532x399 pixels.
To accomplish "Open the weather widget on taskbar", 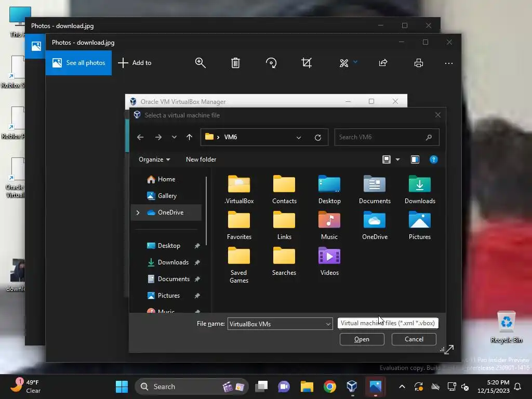I will [25, 387].
